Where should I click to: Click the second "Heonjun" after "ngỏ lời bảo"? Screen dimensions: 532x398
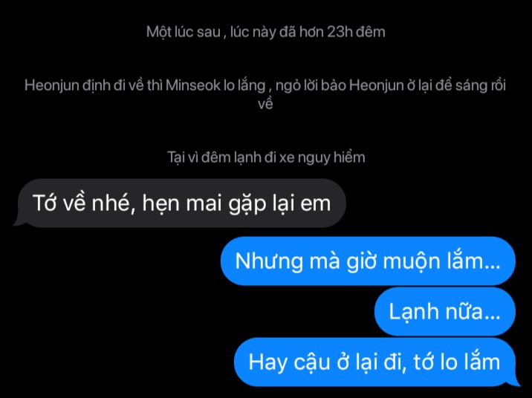click(377, 85)
